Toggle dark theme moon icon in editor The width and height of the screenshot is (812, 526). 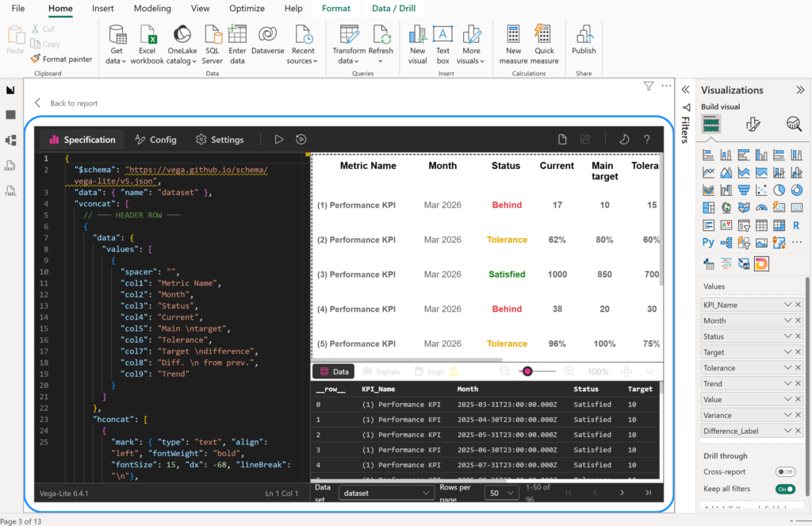pyautogui.click(x=624, y=140)
